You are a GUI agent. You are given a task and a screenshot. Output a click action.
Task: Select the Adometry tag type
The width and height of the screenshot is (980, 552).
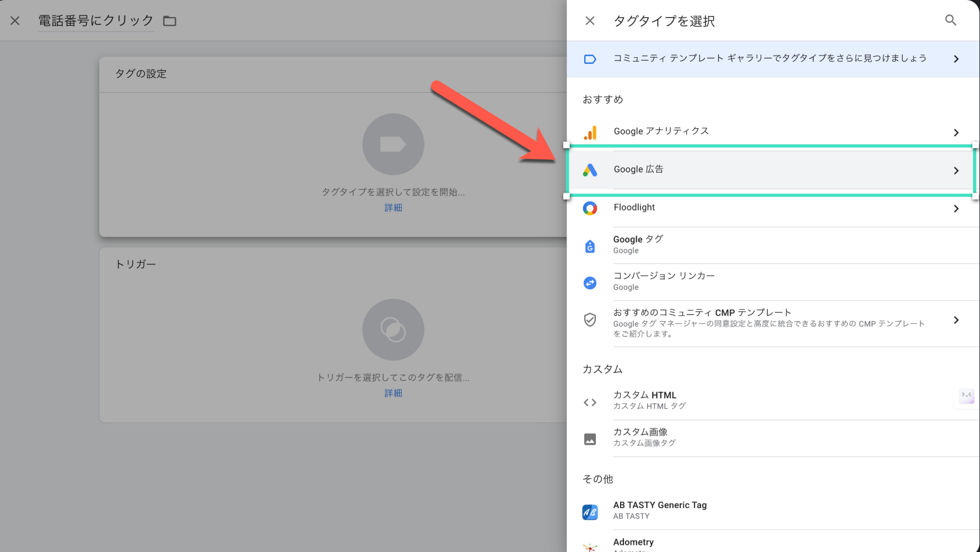click(773, 542)
